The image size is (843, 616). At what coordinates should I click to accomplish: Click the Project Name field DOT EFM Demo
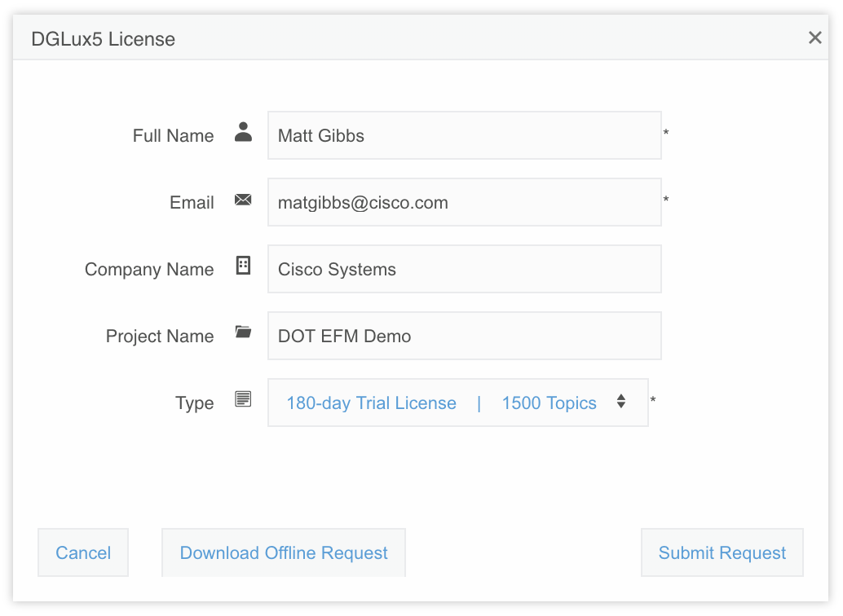coord(465,336)
